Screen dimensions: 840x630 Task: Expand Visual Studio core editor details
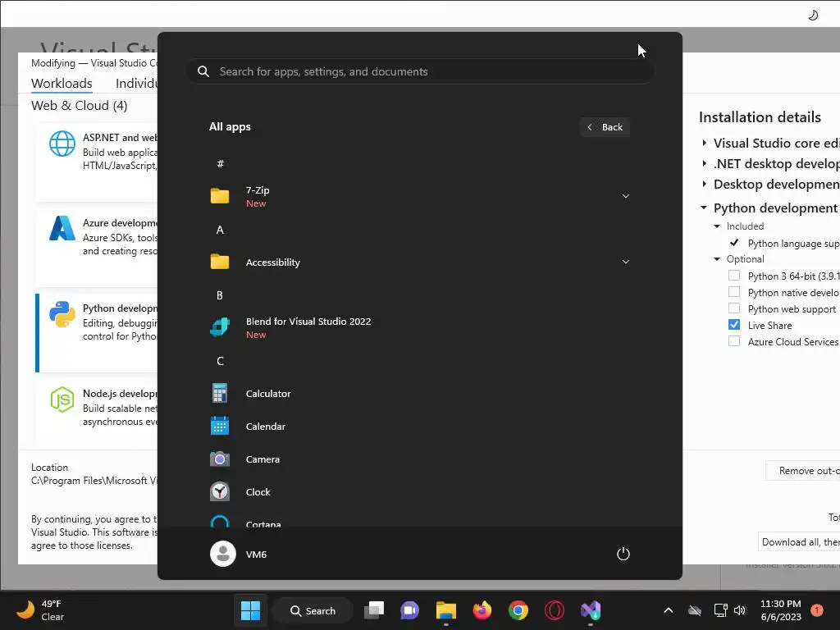click(704, 143)
